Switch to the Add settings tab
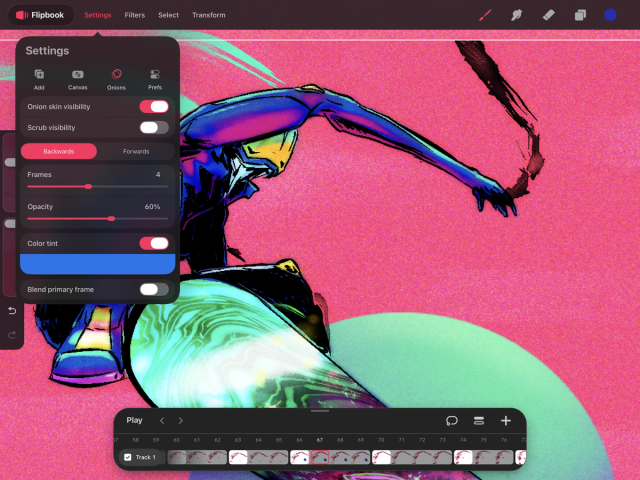Image resolution: width=640 pixels, height=480 pixels. pyautogui.click(x=39, y=80)
